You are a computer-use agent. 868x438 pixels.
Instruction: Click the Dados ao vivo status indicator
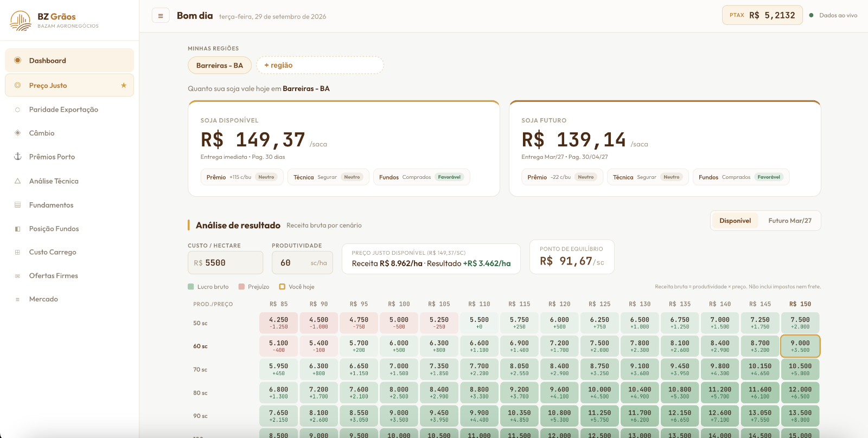(x=833, y=15)
